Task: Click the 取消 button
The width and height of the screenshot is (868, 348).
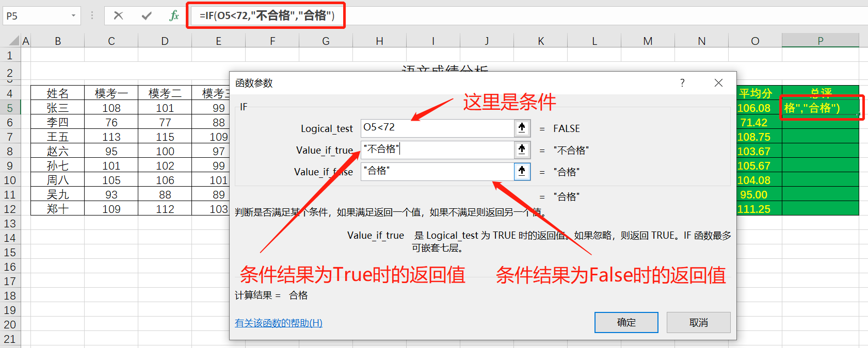Action: pyautogui.click(x=699, y=322)
